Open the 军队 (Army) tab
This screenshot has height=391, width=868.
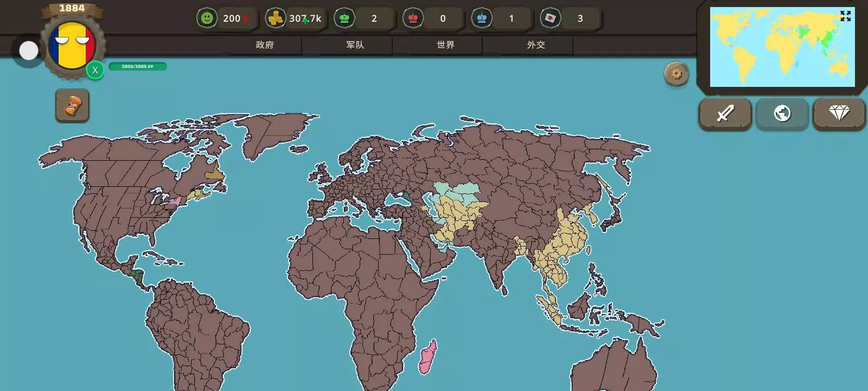click(355, 45)
